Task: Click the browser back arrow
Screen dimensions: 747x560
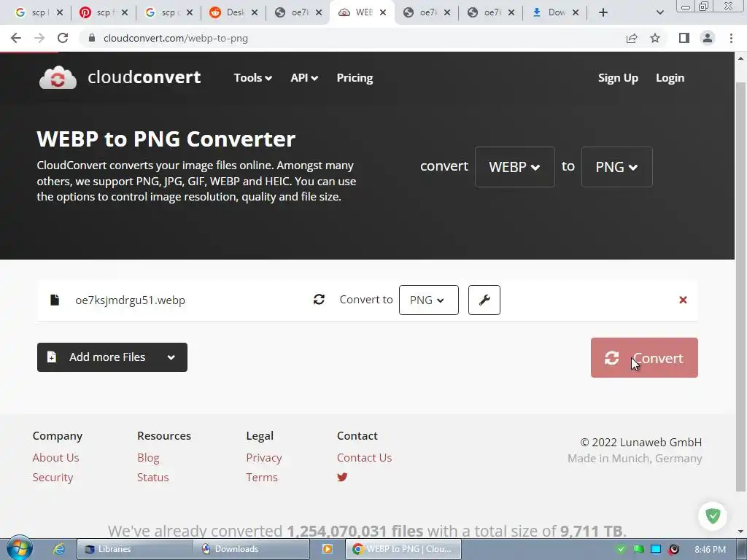Action: pyautogui.click(x=16, y=38)
